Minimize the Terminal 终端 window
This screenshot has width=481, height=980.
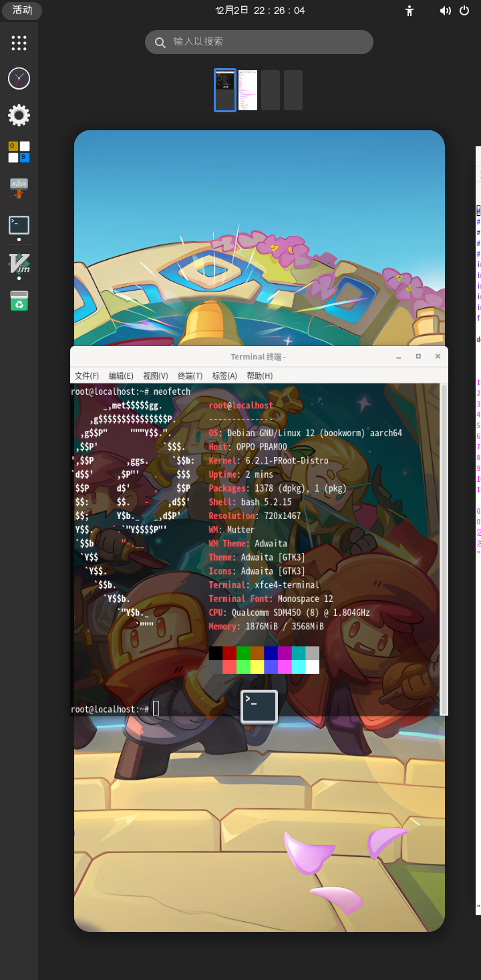[x=399, y=357]
